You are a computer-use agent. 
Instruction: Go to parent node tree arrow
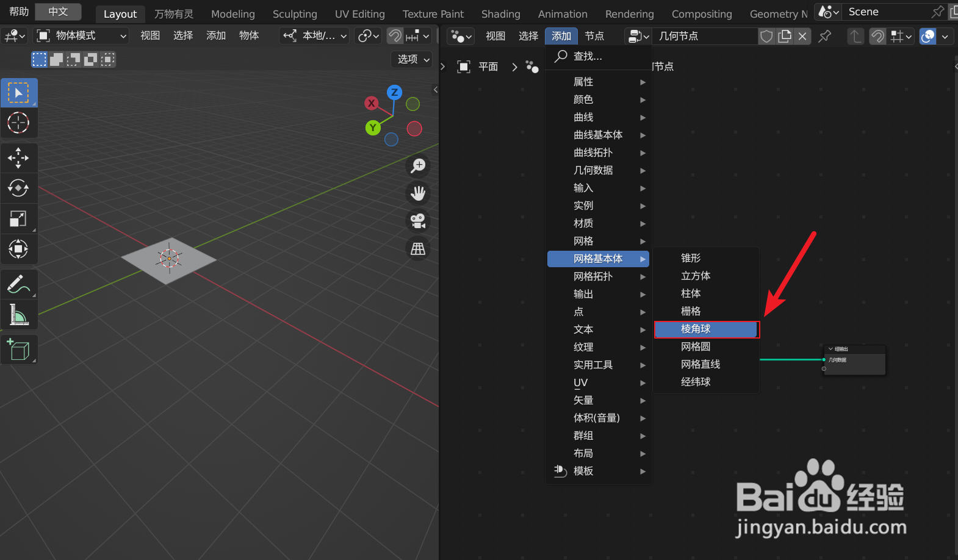click(x=855, y=36)
